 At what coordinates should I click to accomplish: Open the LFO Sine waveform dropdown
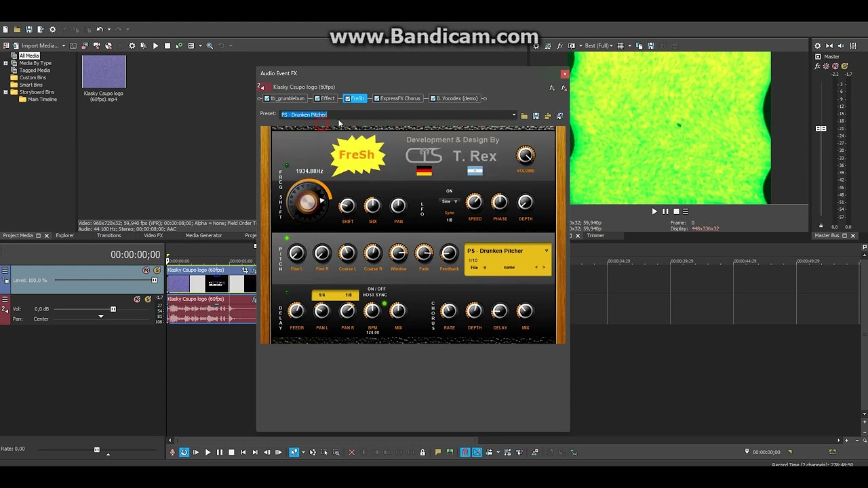tap(450, 201)
